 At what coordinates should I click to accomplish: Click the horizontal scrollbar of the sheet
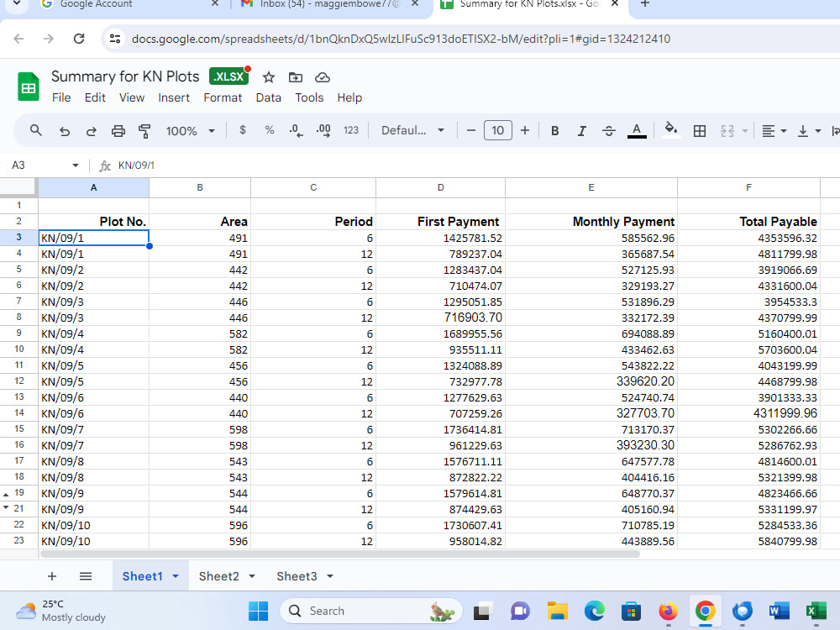pos(339,554)
